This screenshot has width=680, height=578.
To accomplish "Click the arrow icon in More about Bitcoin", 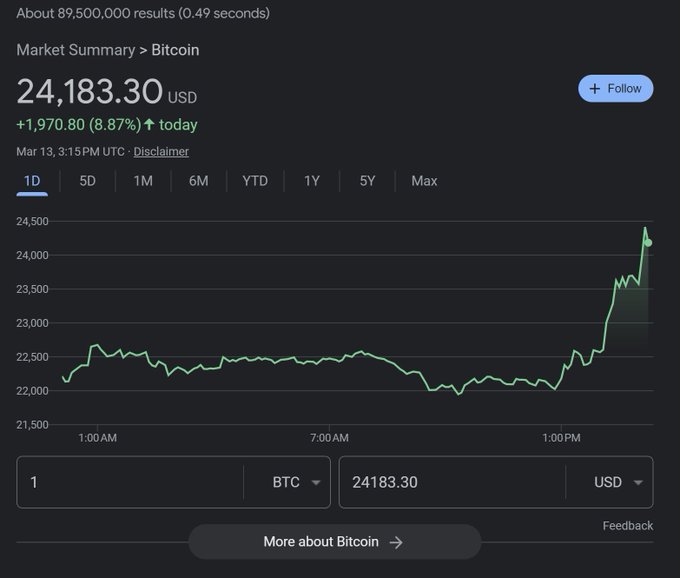I will coord(396,542).
